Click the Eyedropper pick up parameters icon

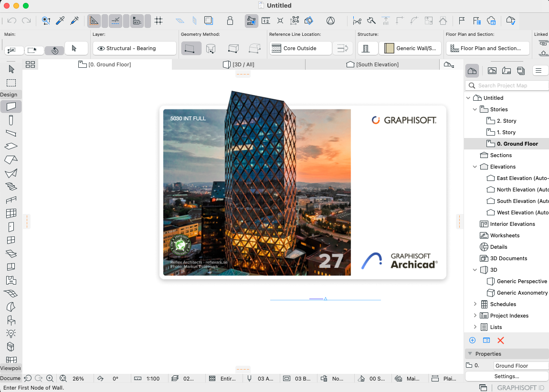click(x=60, y=21)
